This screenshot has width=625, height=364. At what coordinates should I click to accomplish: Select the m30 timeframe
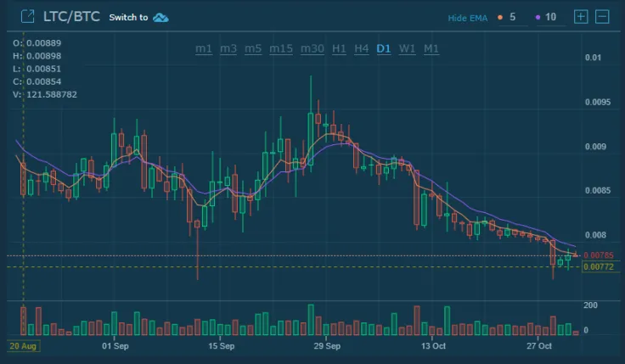312,48
